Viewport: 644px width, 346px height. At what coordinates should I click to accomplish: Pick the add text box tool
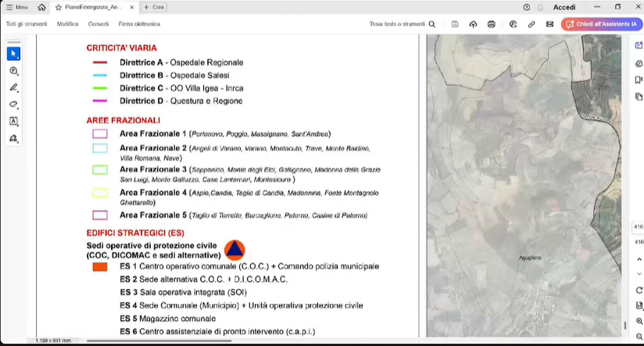[13, 121]
